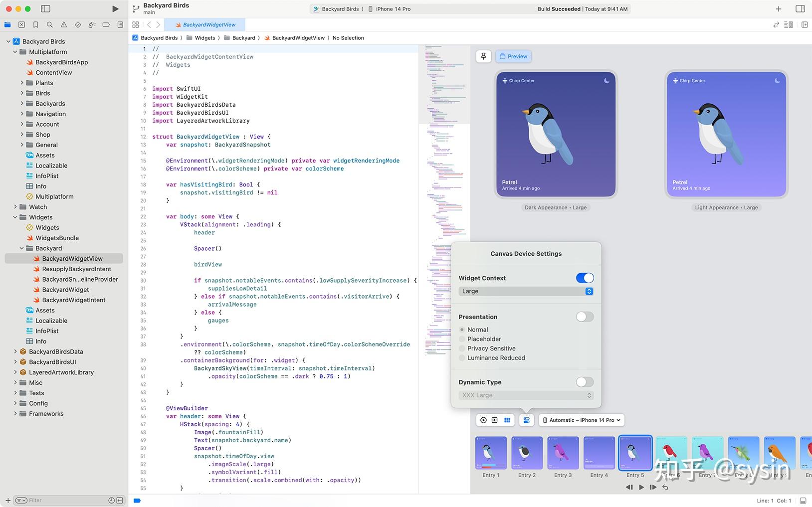Viewport: 812px width, 507px height.
Task: Open the Automatic – iPhone 14 Pro device picker
Action: [581, 420]
